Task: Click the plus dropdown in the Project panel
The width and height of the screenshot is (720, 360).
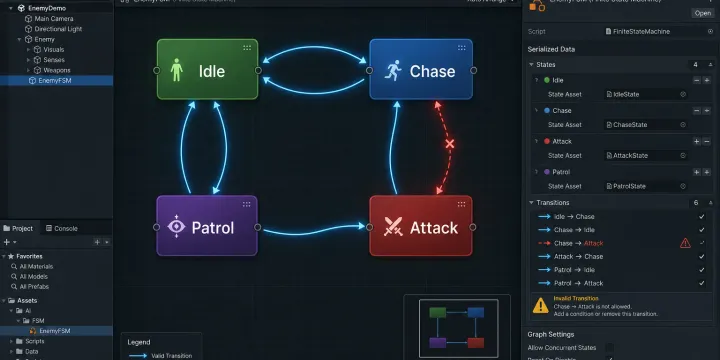Action: click(10, 242)
